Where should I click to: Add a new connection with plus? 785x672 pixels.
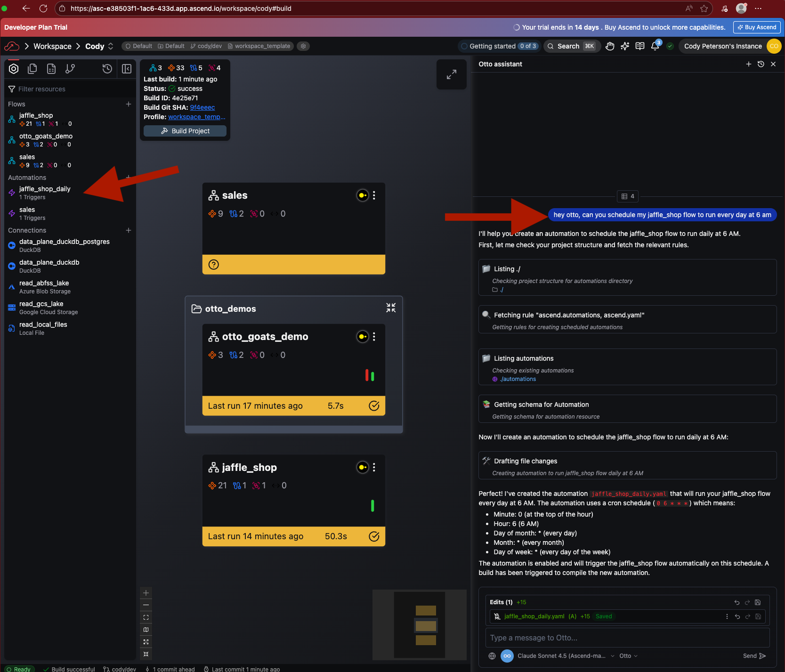coord(129,230)
